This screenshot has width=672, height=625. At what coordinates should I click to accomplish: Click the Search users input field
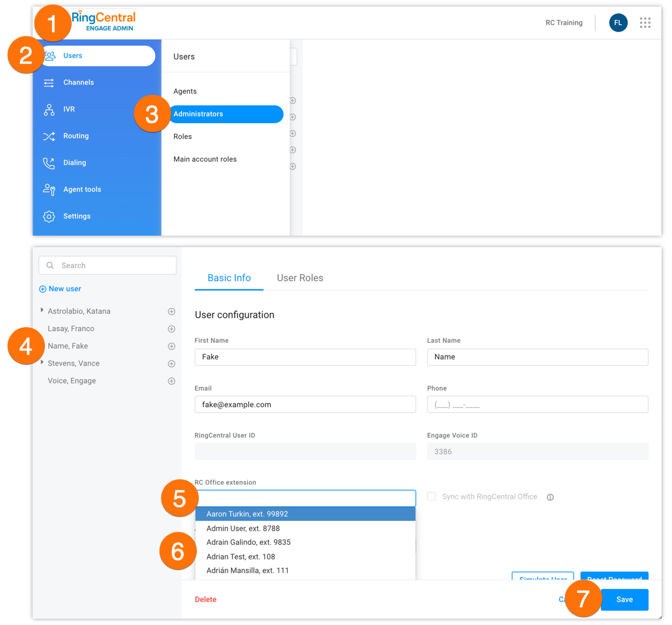pos(115,265)
